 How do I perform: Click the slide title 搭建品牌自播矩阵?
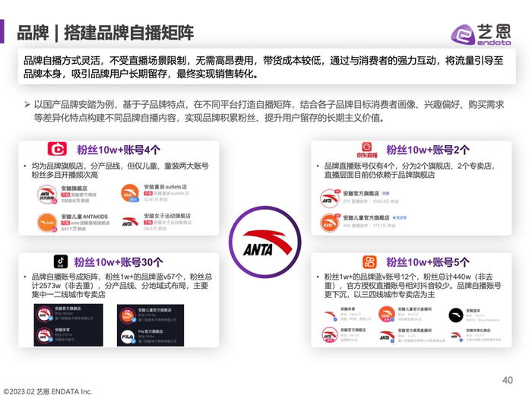[128, 33]
